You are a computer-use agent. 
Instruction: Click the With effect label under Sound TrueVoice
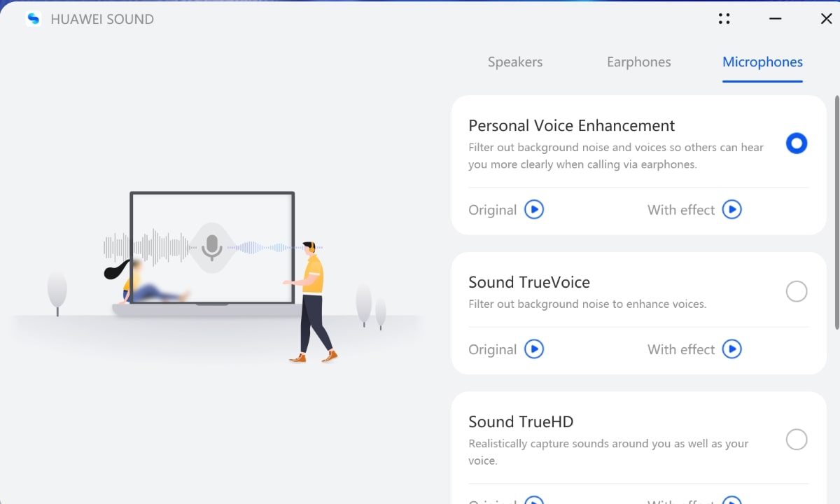681,349
